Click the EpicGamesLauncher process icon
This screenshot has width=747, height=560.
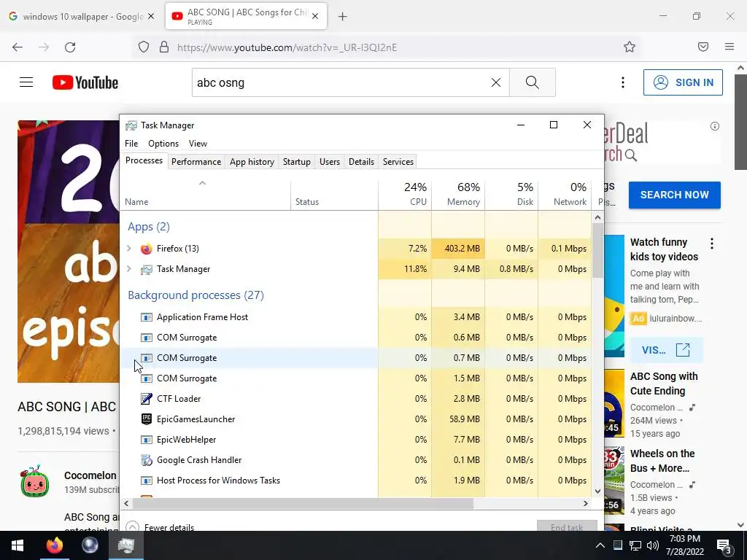coord(146,419)
